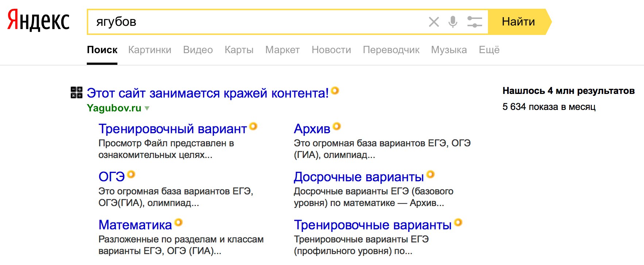Open the Математика sitelink
Image resolution: width=644 pixels, height=265 pixels.
click(x=135, y=225)
